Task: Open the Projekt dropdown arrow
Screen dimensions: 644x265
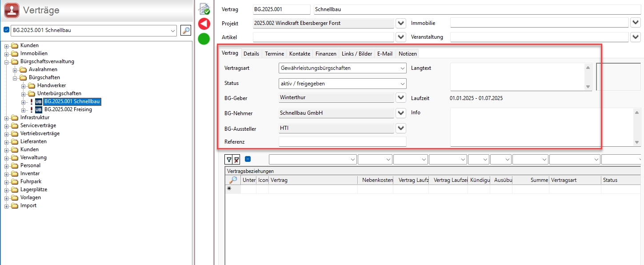Action: pyautogui.click(x=401, y=23)
